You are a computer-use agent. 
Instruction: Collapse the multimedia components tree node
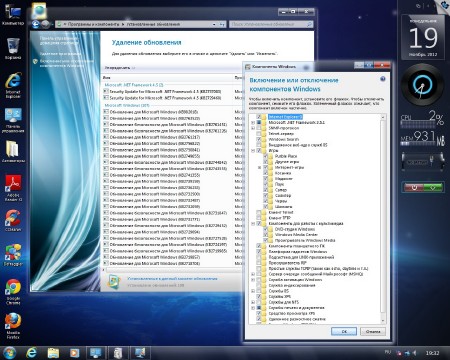pyautogui.click(x=253, y=223)
